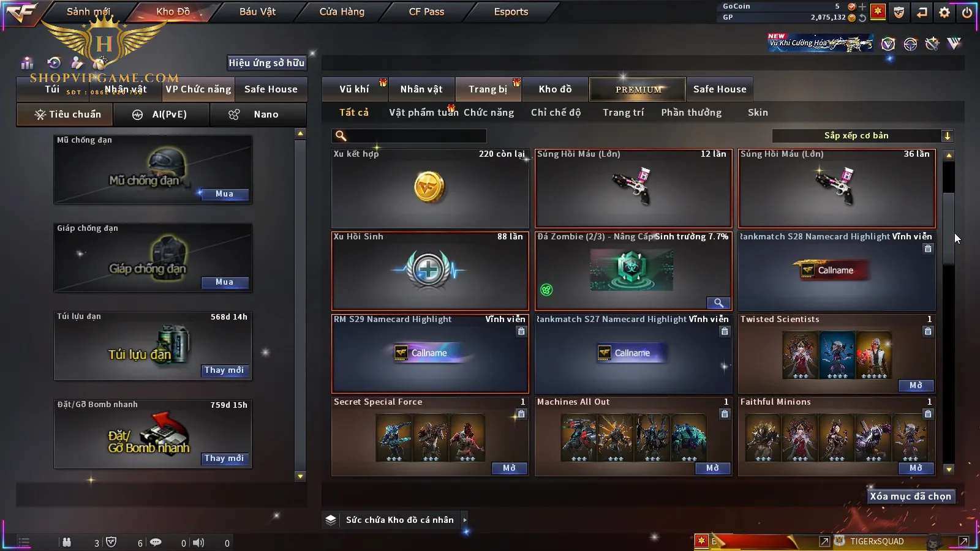The image size is (980, 551).
Task: Select the Tiêu chuẩn mode
Action: coord(67,114)
